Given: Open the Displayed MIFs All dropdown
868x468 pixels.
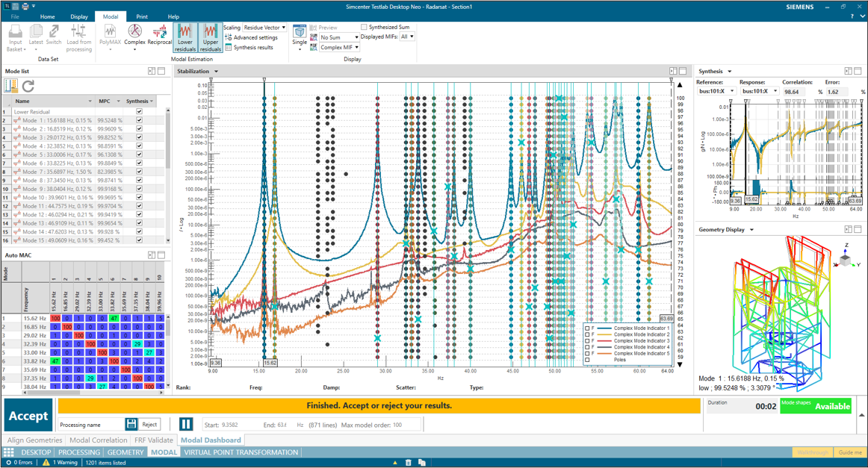Looking at the screenshot, I should point(407,37).
